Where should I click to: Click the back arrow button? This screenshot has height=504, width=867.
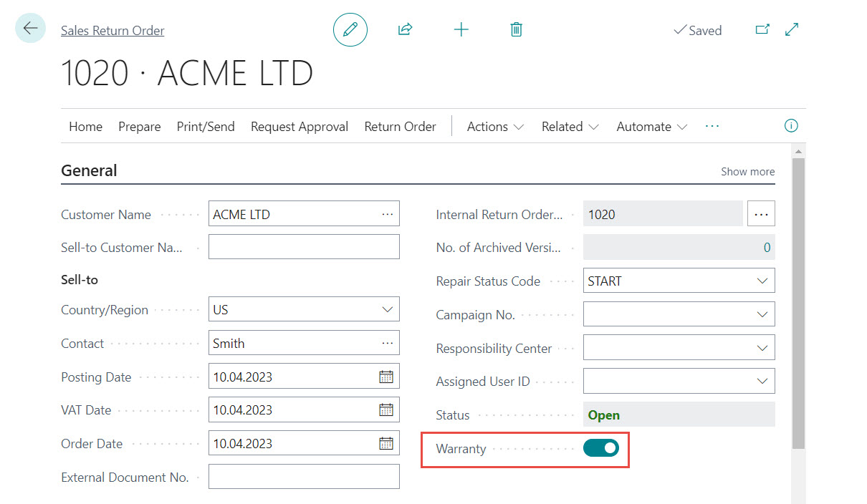point(30,29)
